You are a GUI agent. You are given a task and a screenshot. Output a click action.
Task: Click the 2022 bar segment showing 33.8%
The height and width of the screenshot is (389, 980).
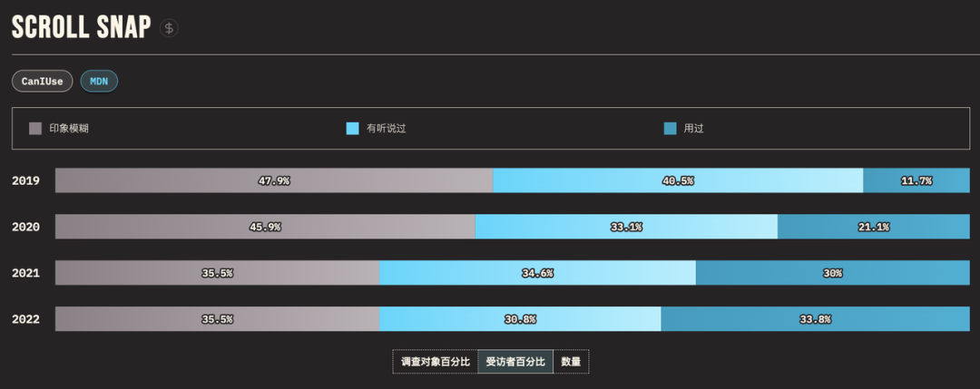(815, 319)
